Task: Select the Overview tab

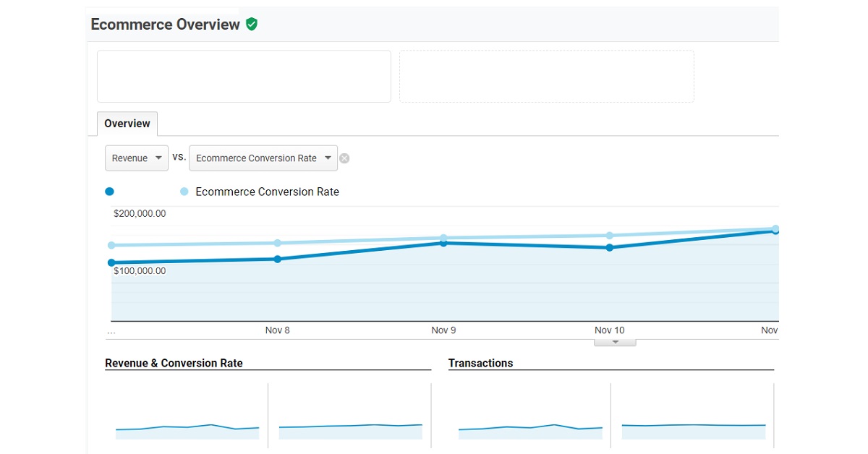Action: pyautogui.click(x=127, y=124)
